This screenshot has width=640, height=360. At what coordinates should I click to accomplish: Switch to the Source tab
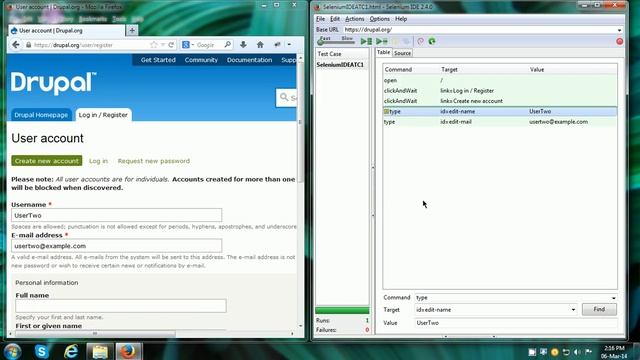point(402,53)
